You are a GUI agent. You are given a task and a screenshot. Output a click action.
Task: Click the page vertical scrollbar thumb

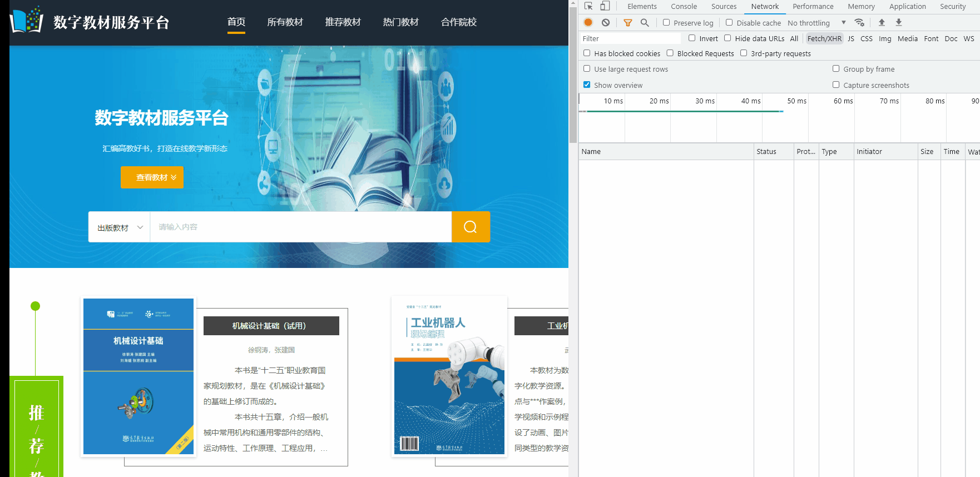(573, 75)
